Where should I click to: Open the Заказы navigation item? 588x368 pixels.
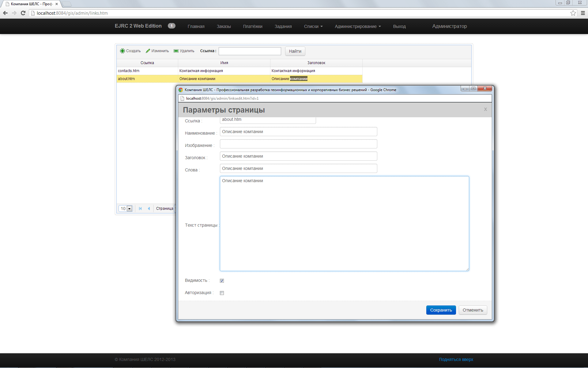pos(224,26)
